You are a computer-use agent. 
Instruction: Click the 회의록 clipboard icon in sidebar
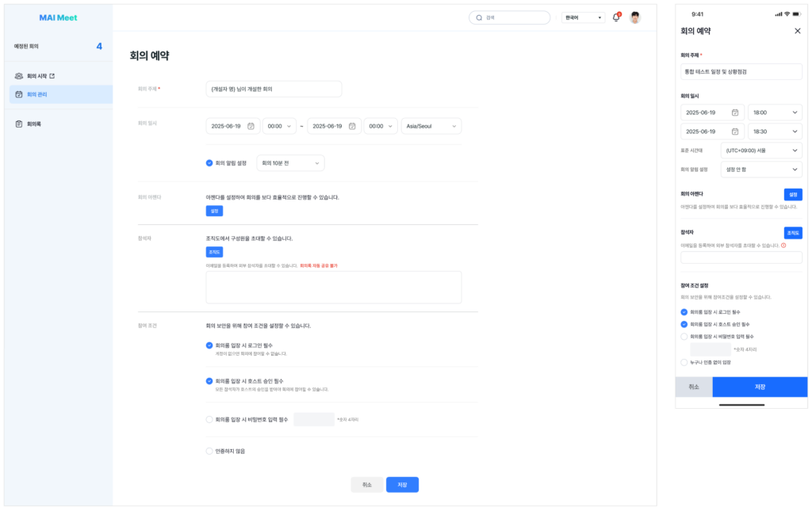coord(19,124)
